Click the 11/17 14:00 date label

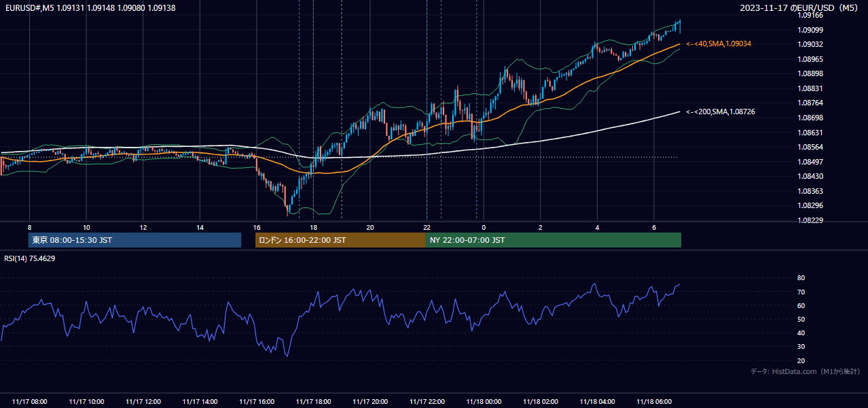click(200, 402)
